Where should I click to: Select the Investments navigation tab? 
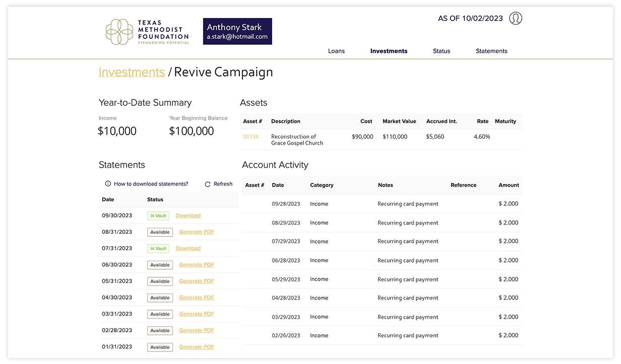coord(389,51)
